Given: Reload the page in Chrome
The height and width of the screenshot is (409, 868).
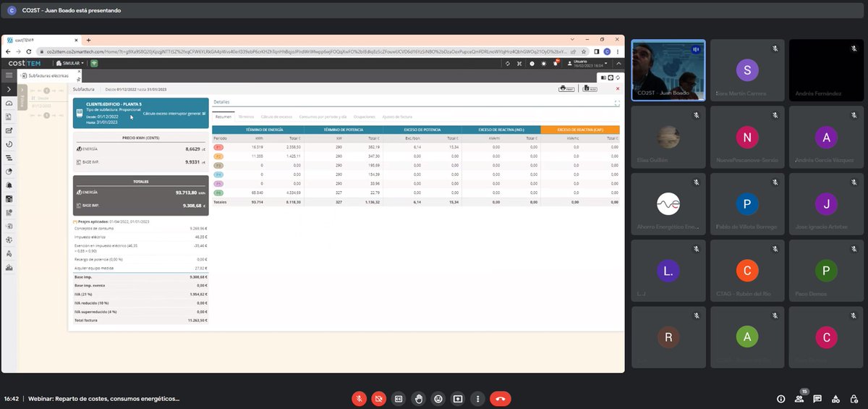Looking at the screenshot, I should (x=27, y=51).
